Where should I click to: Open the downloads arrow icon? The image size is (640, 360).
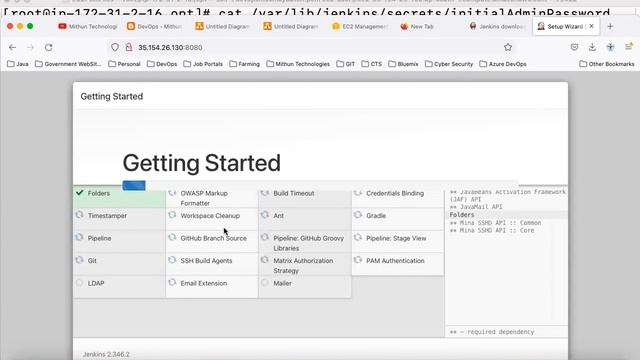(592, 47)
